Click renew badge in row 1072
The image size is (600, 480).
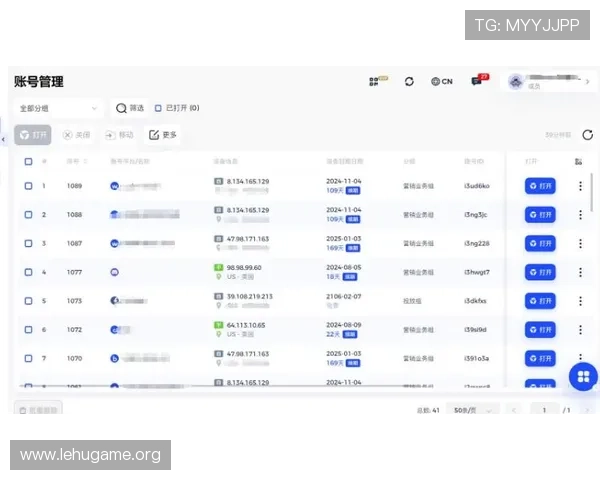coord(350,335)
